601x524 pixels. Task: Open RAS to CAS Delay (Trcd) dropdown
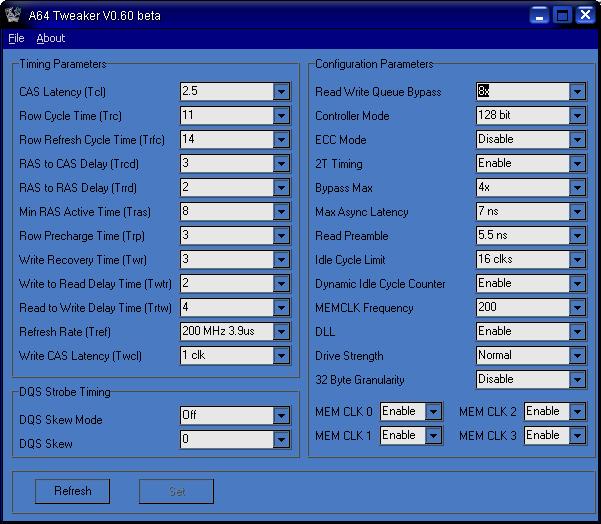click(x=281, y=164)
